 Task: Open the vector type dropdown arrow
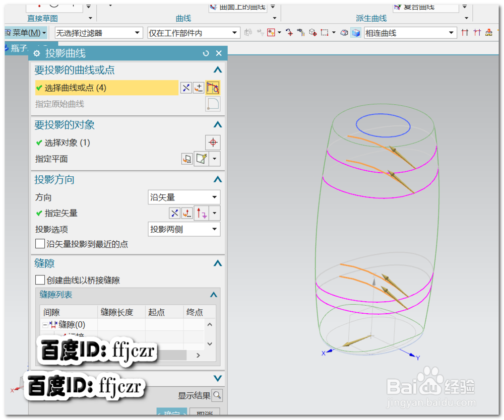point(214,213)
